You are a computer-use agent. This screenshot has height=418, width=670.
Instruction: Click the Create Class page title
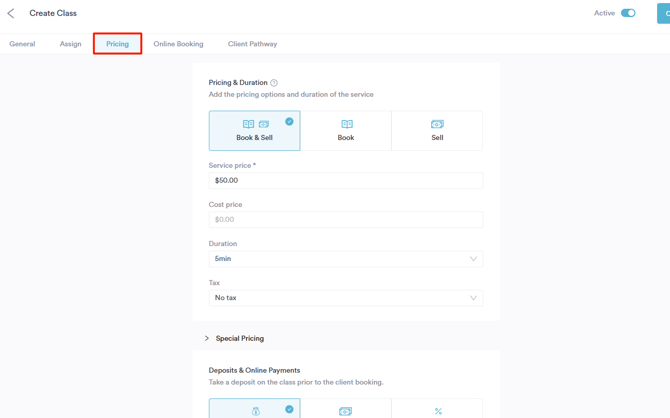(x=53, y=13)
